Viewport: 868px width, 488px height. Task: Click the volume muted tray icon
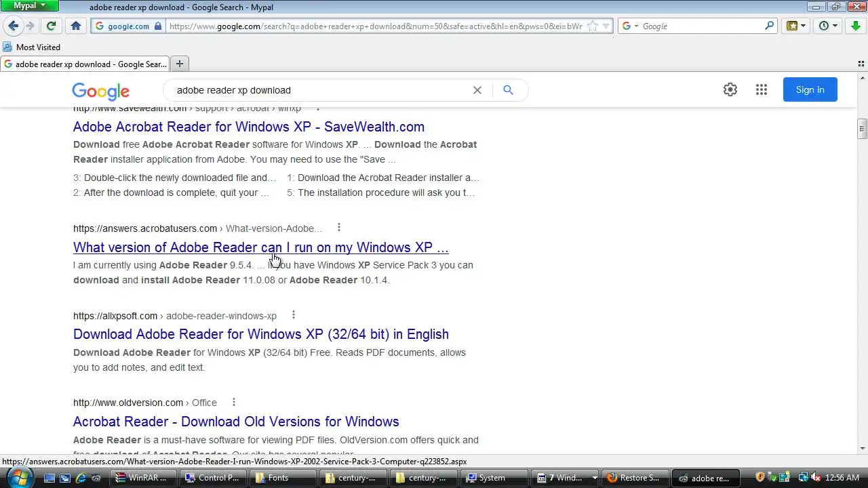(816, 478)
